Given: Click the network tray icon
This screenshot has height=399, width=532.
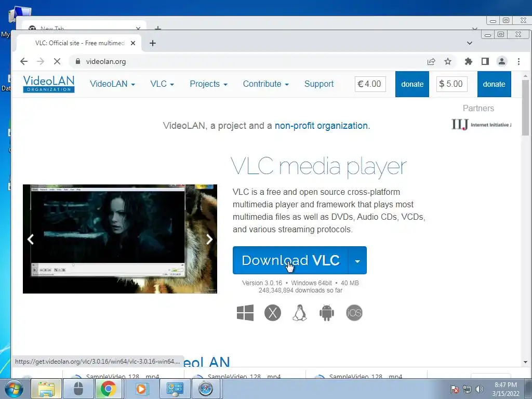Looking at the screenshot, I should 467,389.
